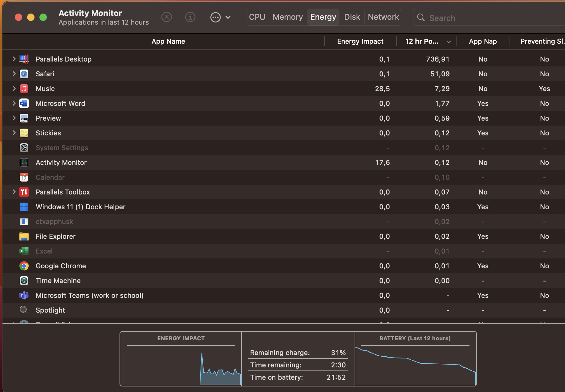The image size is (565, 392).
Task: Sort by Energy Impact column header
Action: coord(360,41)
